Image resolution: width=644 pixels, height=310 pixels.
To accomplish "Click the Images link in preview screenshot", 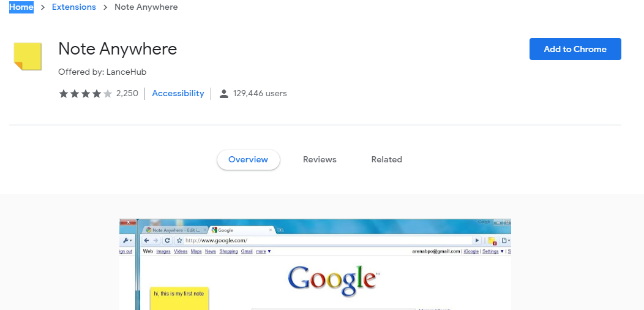I will (x=163, y=251).
